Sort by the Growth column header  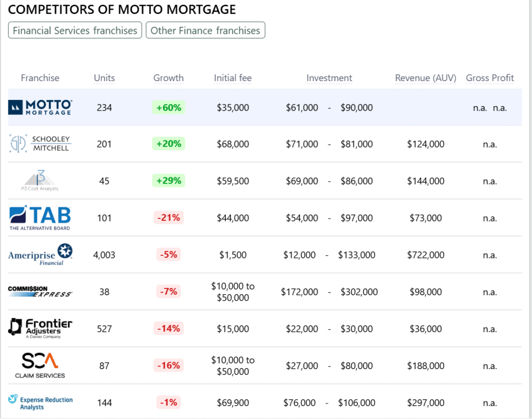pyautogui.click(x=168, y=78)
